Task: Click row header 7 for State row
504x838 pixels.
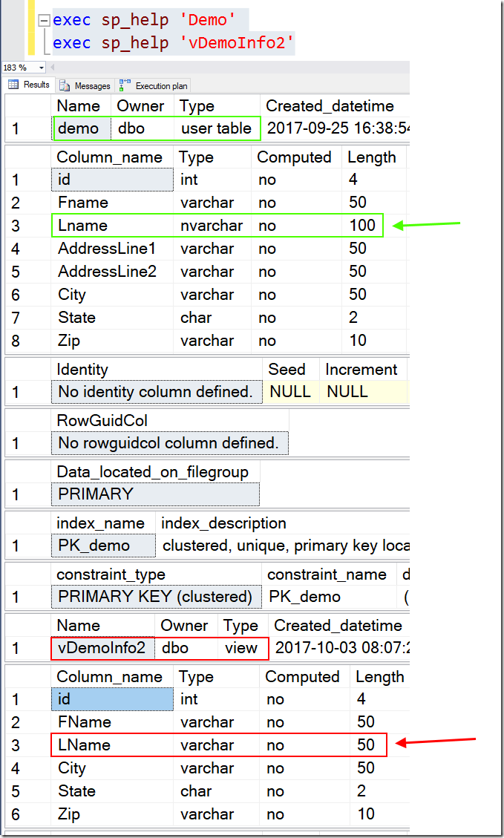Action: tap(27, 318)
